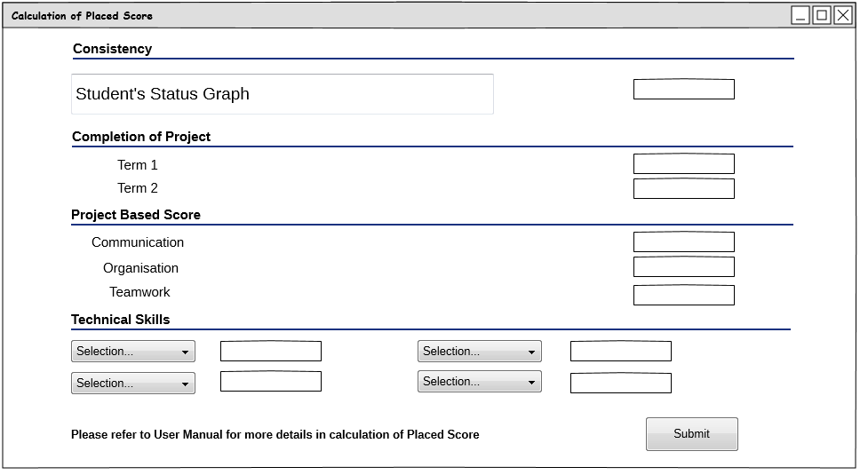Click input beside top-left Selection dropdown
The height and width of the screenshot is (475, 868).
[271, 351]
